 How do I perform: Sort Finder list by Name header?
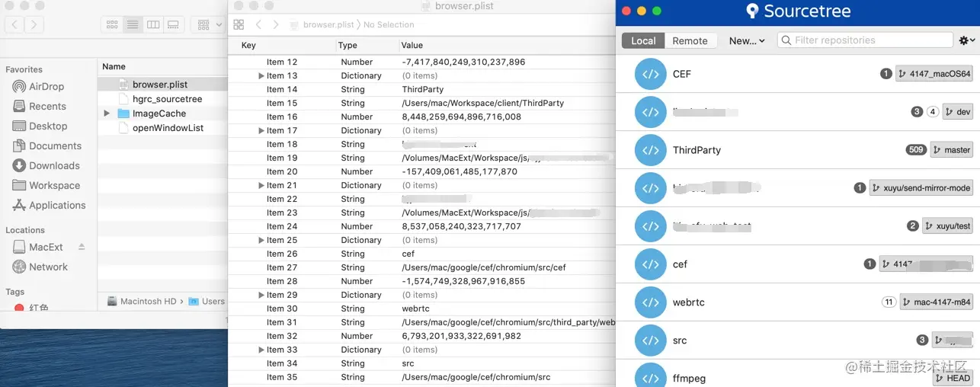(114, 67)
